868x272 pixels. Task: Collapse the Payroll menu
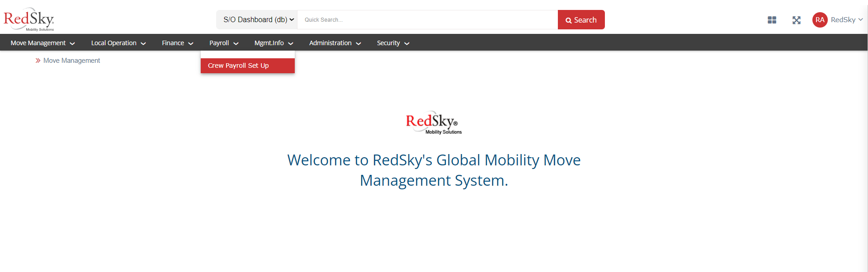coord(224,43)
